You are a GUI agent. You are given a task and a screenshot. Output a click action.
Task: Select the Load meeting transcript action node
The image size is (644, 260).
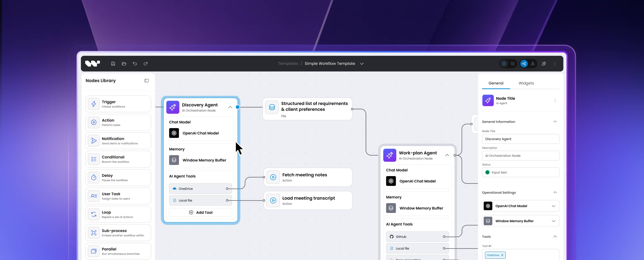click(x=308, y=201)
